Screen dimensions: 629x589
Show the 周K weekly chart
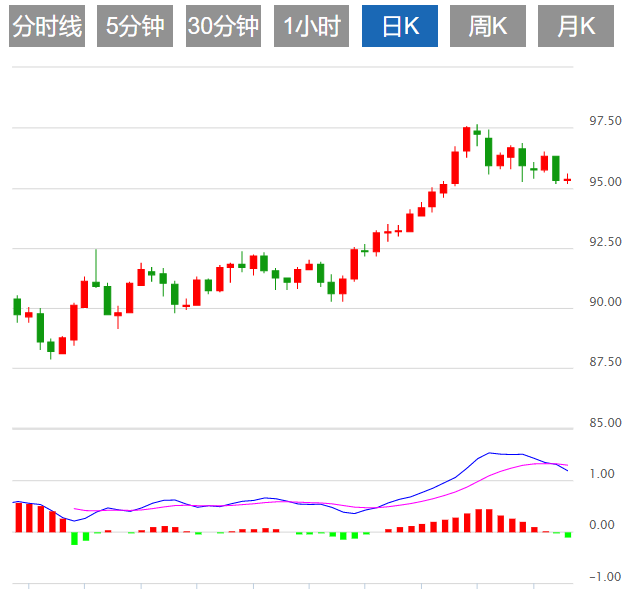click(x=488, y=27)
